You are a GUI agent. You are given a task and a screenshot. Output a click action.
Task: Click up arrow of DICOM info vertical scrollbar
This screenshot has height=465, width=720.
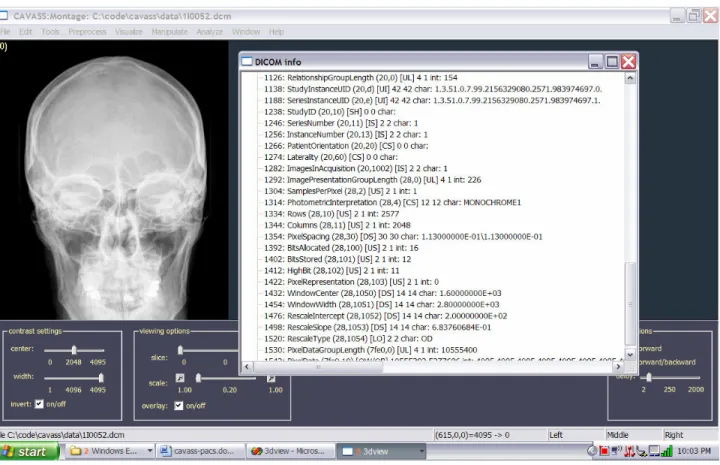(630, 78)
